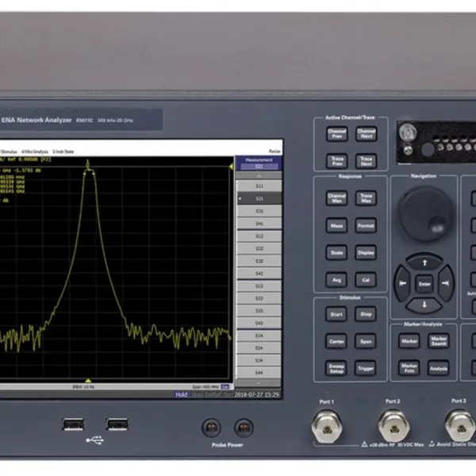The image size is (476, 476).
Task: Select S11 in the Measurement softkey menu
Action: pyautogui.click(x=259, y=186)
